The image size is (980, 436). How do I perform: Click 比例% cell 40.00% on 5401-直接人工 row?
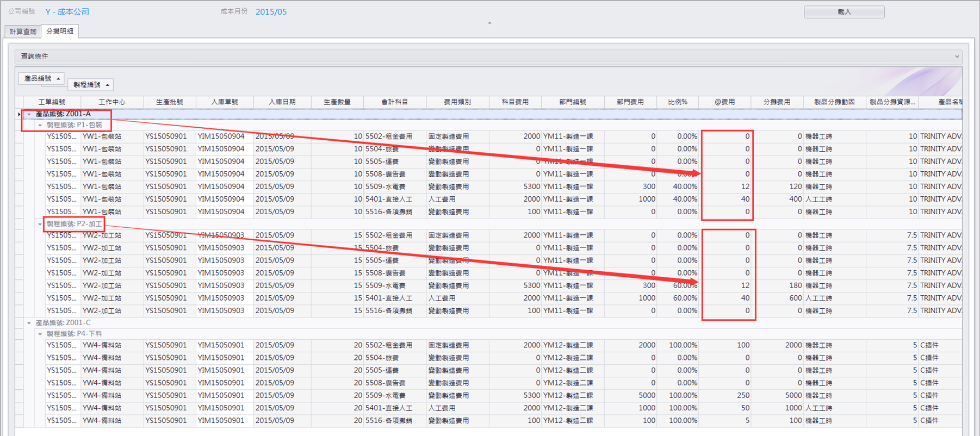677,199
